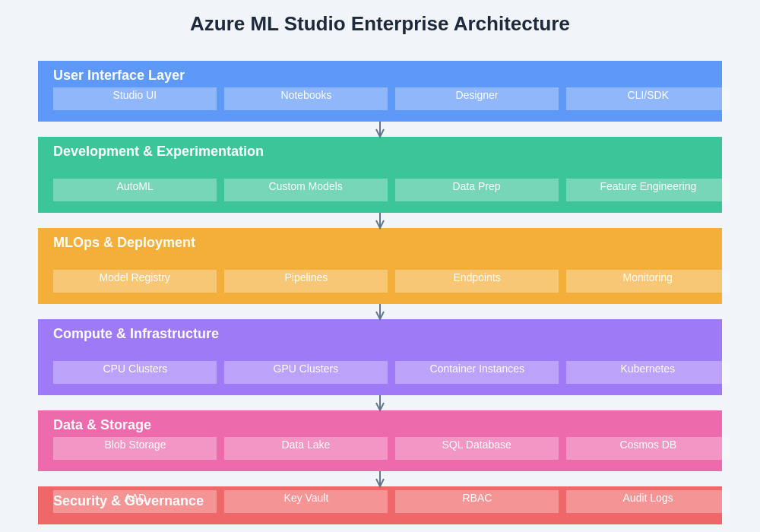Click the MLOps & Deployment layer heading
The image size is (760, 532).
[124, 242]
